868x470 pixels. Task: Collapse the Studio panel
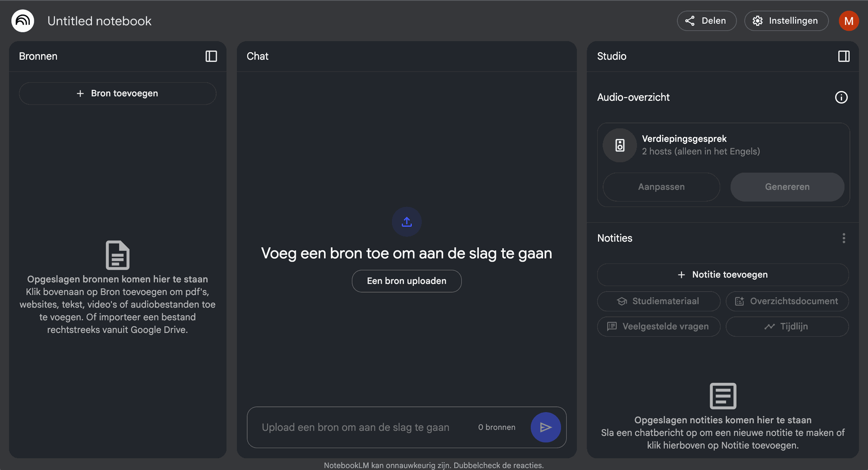(844, 56)
